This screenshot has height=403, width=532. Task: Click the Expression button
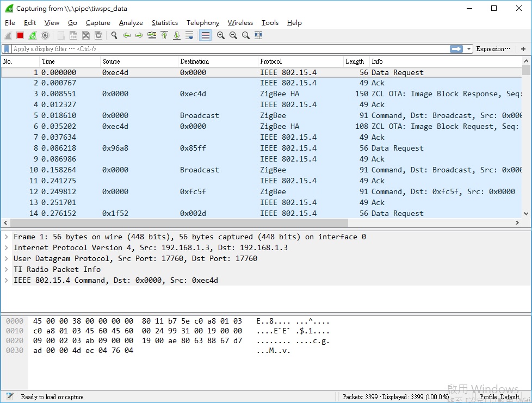coord(493,49)
